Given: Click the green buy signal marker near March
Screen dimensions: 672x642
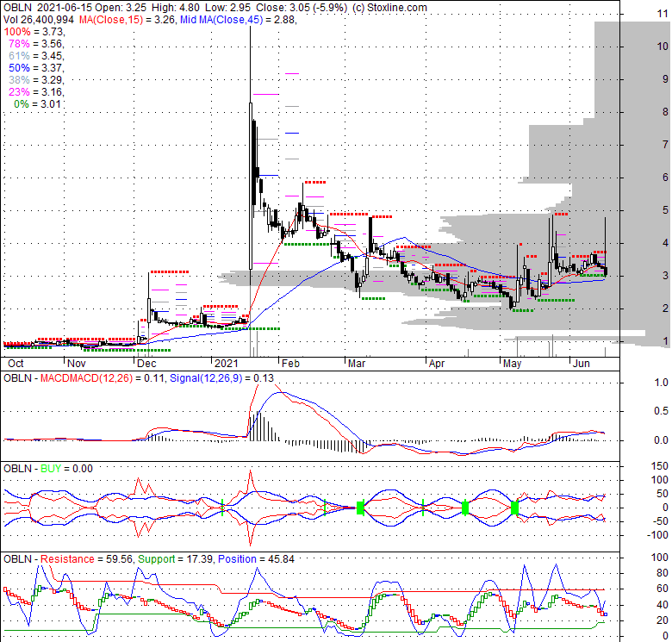Looking at the screenshot, I should [360, 508].
